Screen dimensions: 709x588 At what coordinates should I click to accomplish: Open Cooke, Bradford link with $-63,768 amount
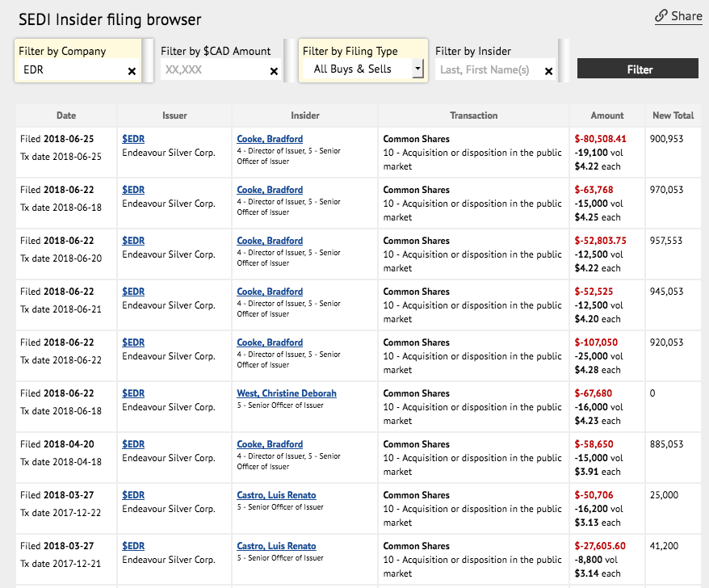point(270,190)
